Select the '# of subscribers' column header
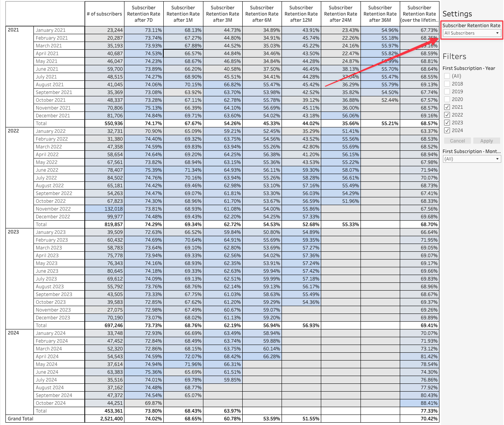Viewport: 504px width, 425px height. (104, 14)
